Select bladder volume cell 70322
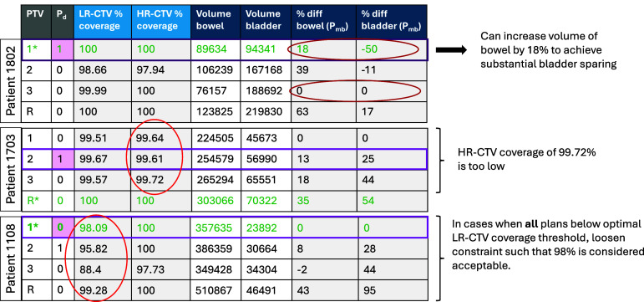Viewport: 644px width, 302px height. pyautogui.click(x=266, y=201)
